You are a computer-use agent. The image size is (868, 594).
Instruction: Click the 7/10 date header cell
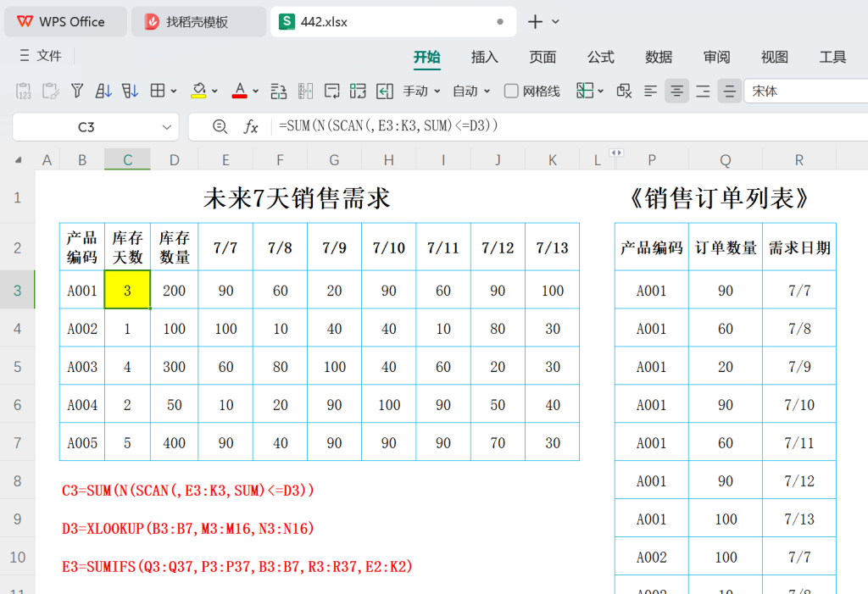point(388,247)
